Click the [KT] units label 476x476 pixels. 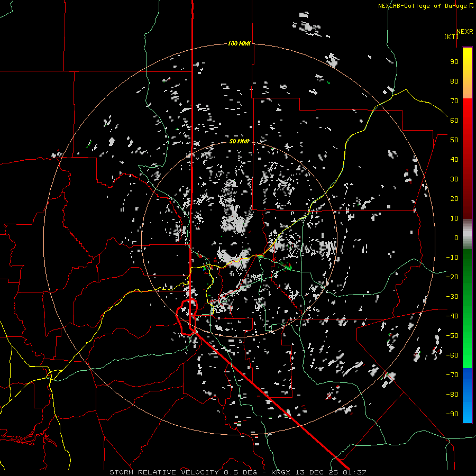pos(451,36)
